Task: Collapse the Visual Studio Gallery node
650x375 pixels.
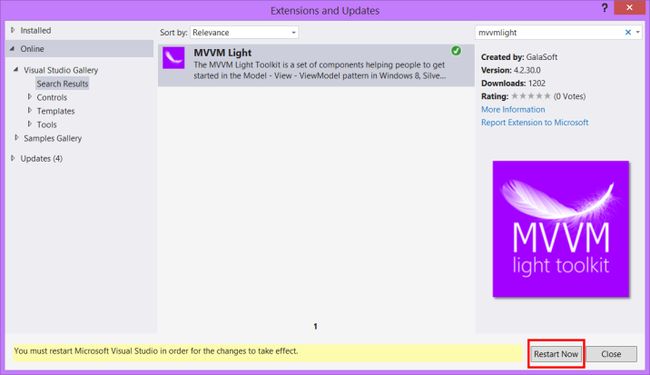Action: 16,70
